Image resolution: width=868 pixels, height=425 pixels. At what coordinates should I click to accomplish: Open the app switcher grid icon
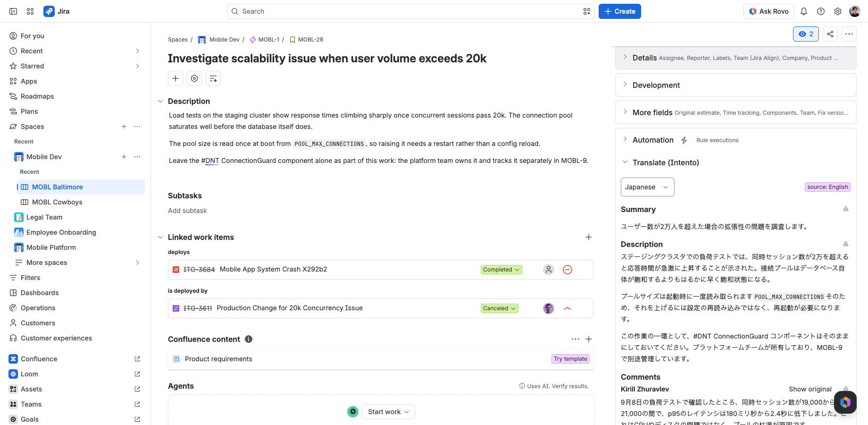pos(30,11)
